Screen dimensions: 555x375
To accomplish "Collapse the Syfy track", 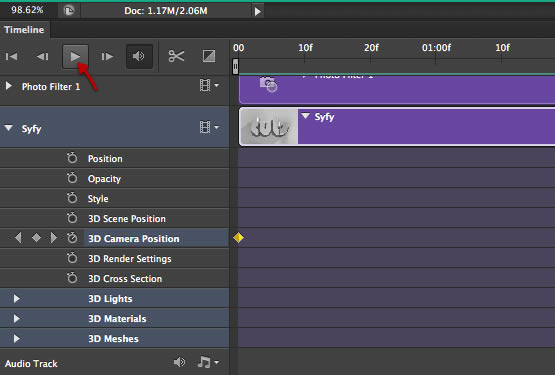I will click(8, 128).
